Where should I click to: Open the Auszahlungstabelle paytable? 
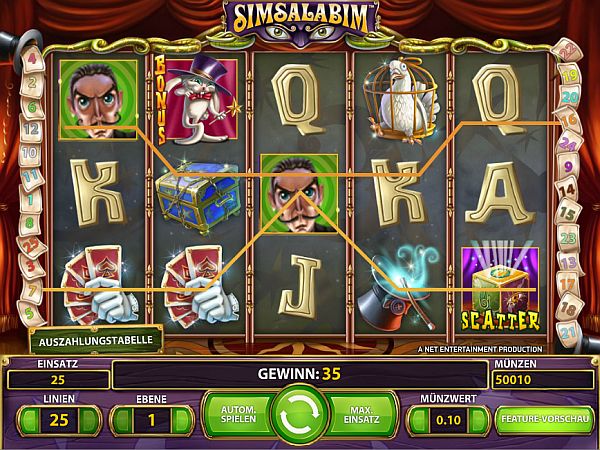pos(96,340)
